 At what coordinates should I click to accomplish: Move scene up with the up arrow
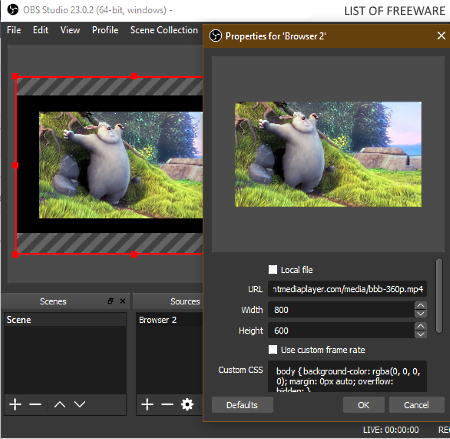[x=60, y=404]
